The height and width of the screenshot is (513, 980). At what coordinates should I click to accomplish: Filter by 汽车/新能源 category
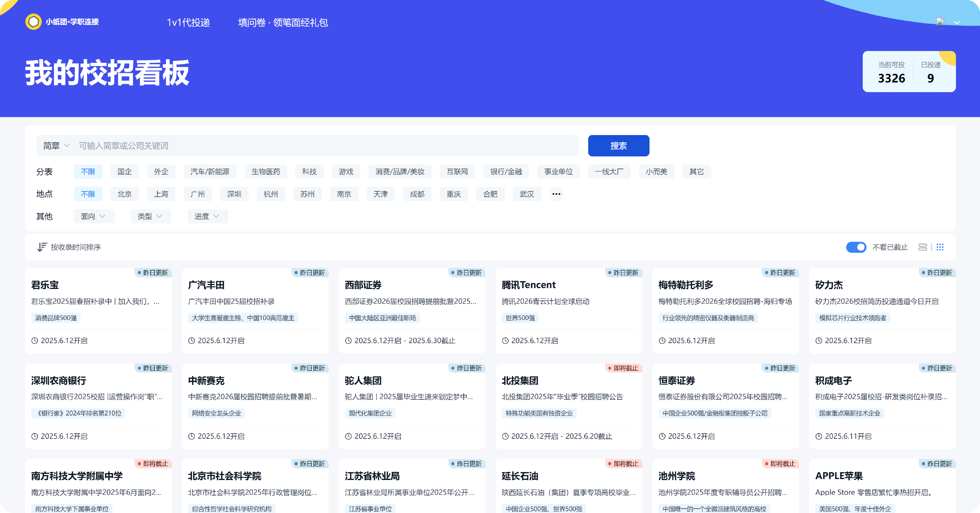tap(210, 172)
